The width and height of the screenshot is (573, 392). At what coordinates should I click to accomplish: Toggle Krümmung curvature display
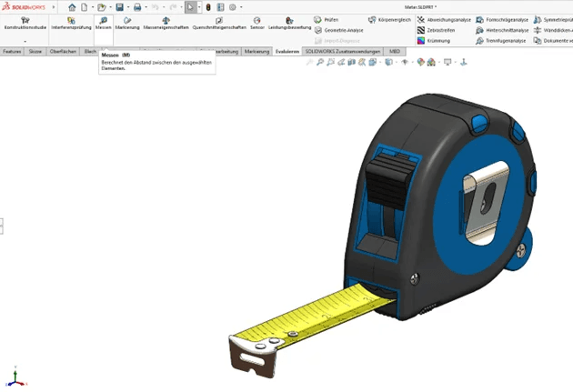pyautogui.click(x=435, y=41)
